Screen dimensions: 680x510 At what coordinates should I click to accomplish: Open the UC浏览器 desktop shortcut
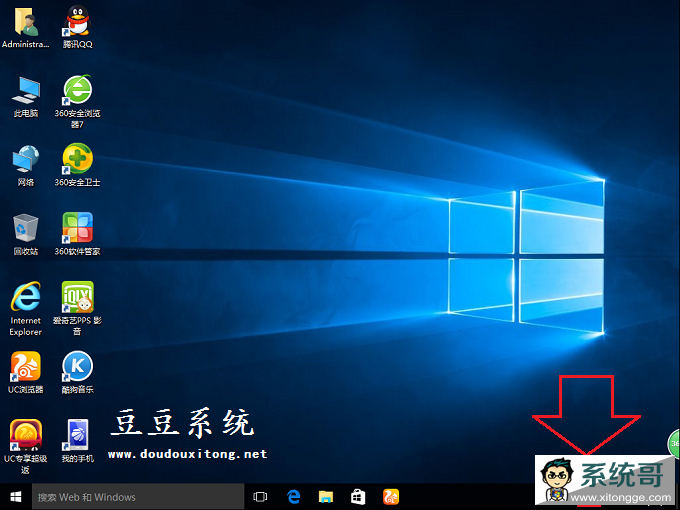25,366
